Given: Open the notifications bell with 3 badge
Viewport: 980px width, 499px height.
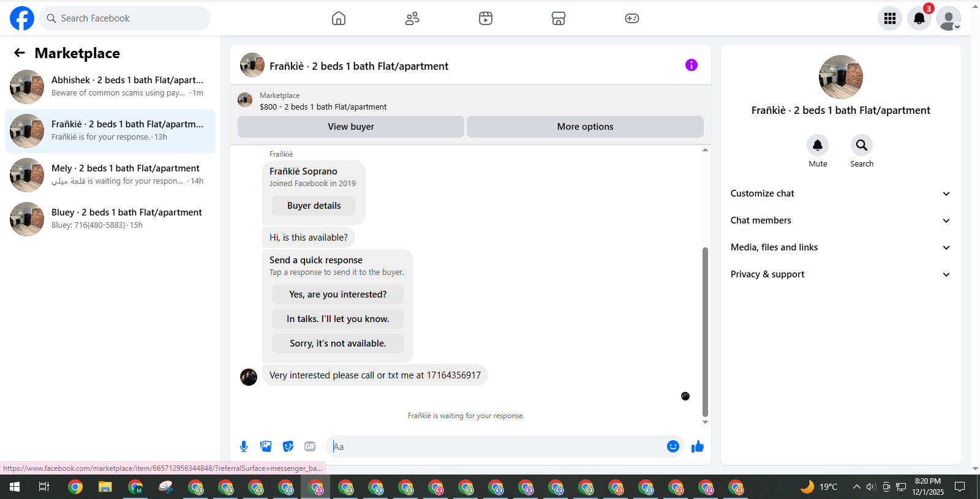Looking at the screenshot, I should click(x=919, y=18).
